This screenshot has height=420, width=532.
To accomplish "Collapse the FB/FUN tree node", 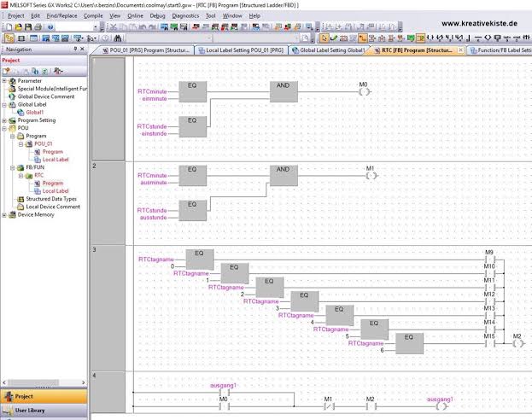I will pos(13,167).
